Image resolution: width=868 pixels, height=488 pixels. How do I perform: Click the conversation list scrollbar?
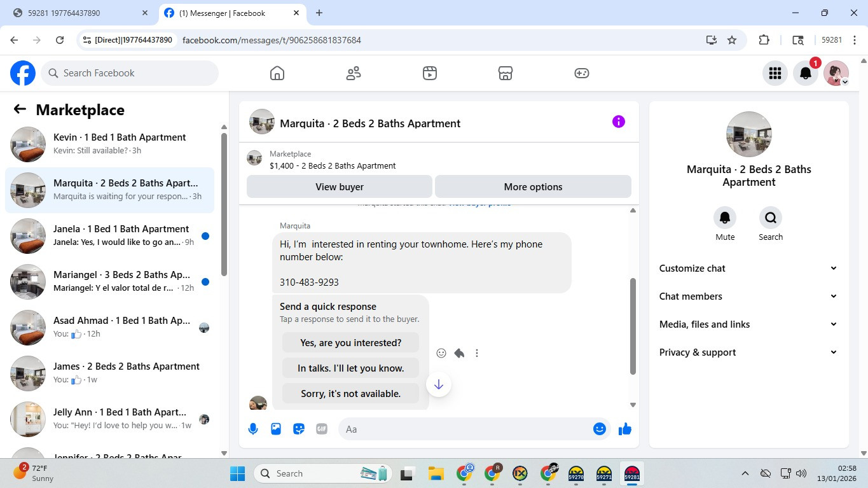224,204
